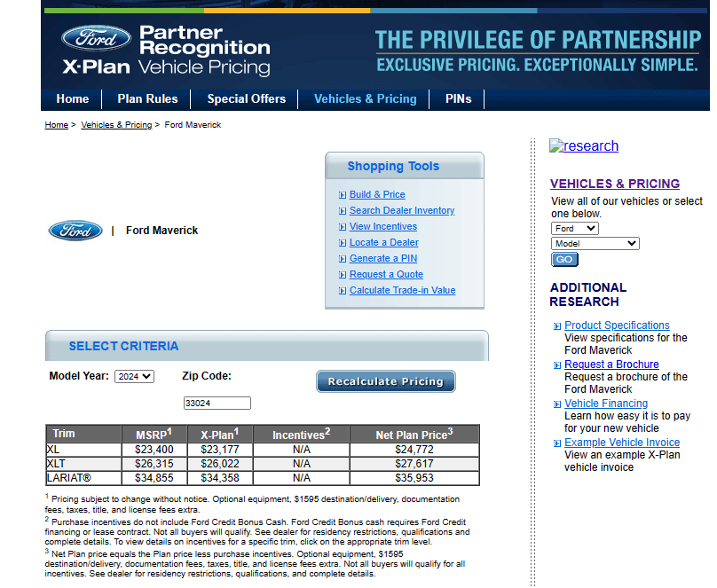Click the XL X-Plan price $23,177
Image resolution: width=717 pixels, height=588 pixels.
pyautogui.click(x=220, y=450)
